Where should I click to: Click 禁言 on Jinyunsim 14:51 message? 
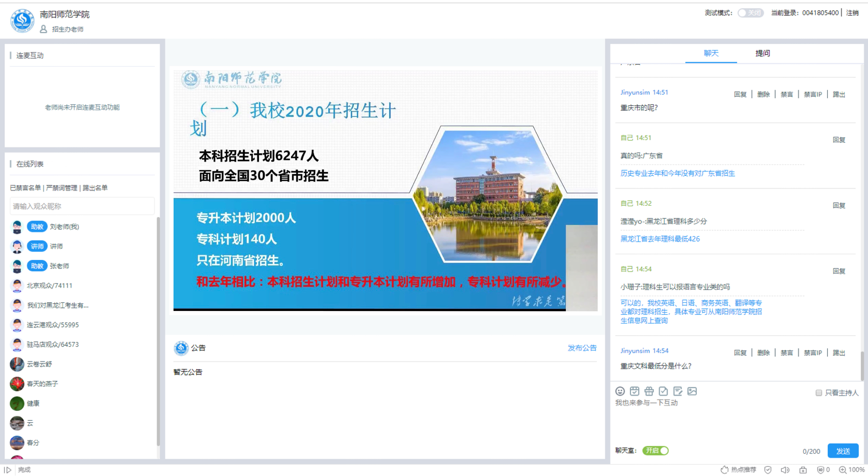pyautogui.click(x=786, y=94)
